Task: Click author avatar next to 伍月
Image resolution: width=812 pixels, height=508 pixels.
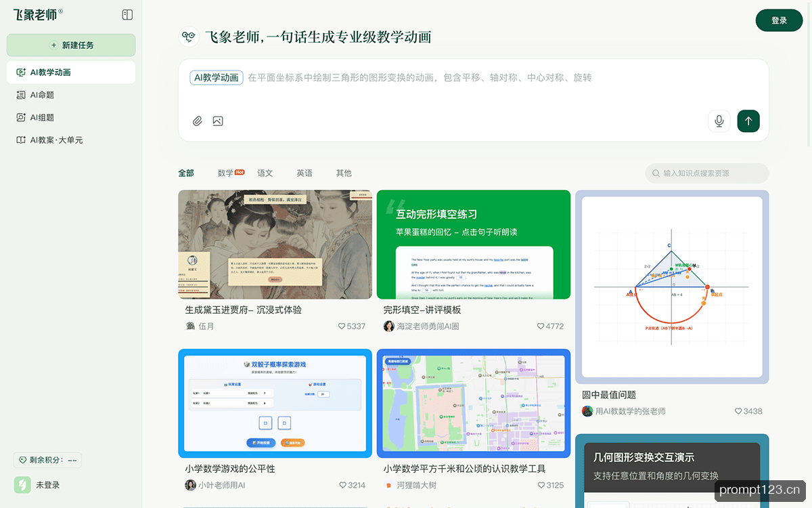Action: click(x=190, y=326)
